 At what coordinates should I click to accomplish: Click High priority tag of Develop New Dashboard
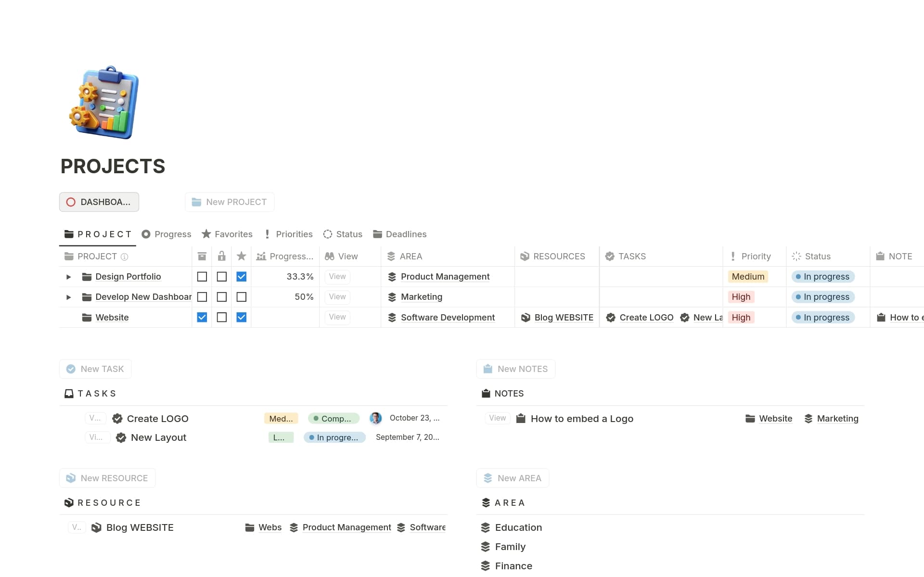click(741, 297)
